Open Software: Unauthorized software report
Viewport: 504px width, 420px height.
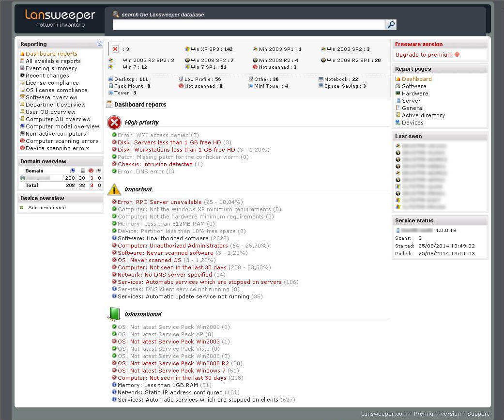point(163,239)
